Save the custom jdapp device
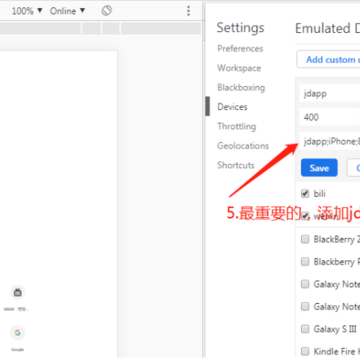360x360 pixels. pyautogui.click(x=319, y=168)
